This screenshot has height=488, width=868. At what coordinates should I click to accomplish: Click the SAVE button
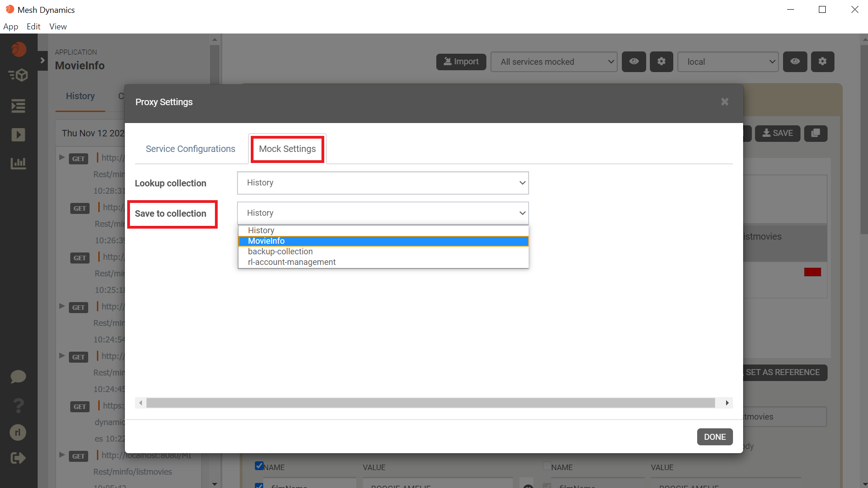click(x=778, y=133)
